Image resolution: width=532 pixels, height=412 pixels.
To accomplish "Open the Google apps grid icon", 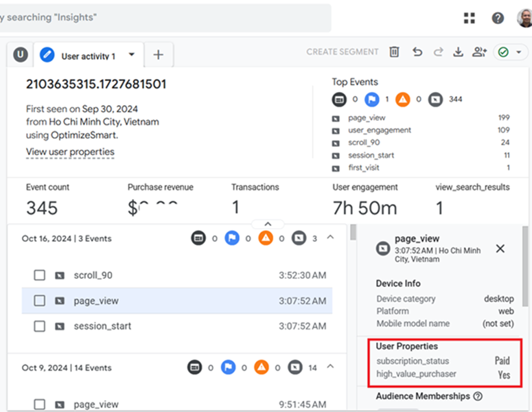I will pyautogui.click(x=470, y=18).
